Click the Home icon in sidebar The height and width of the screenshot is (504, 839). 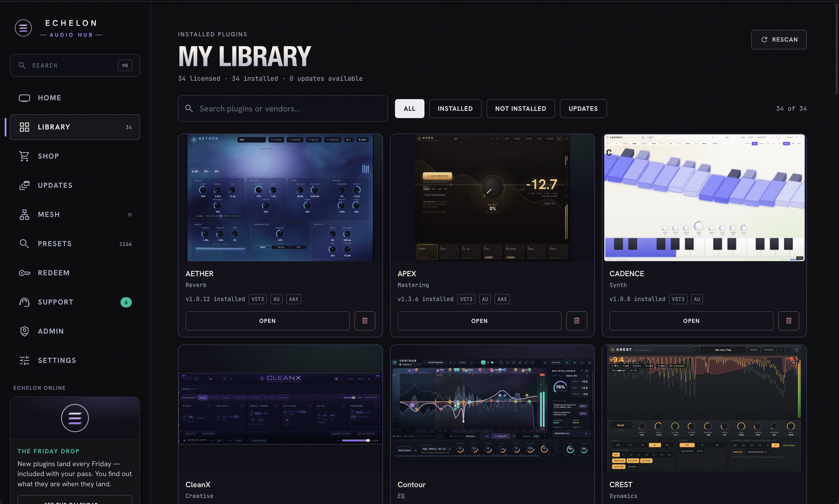pyautogui.click(x=25, y=98)
